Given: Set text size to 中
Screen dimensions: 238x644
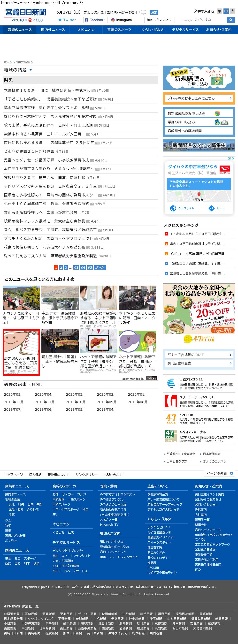Looking at the screenshot, I should pyautogui.click(x=226, y=11).
